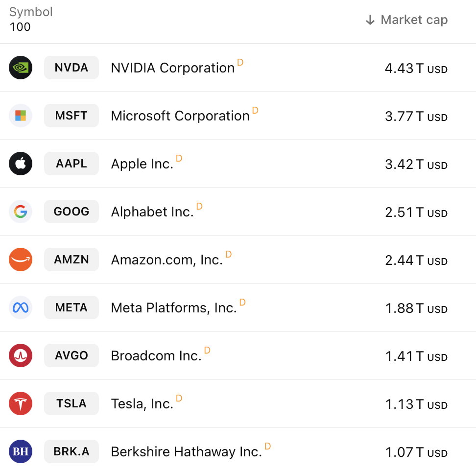Screen dimensions: 476x473
Task: Click the Google logo icon
Action: 21,212
